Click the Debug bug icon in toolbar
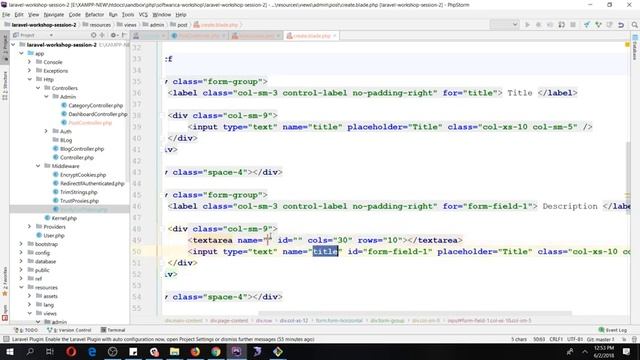This screenshot has width=640, height=360. [x=538, y=25]
